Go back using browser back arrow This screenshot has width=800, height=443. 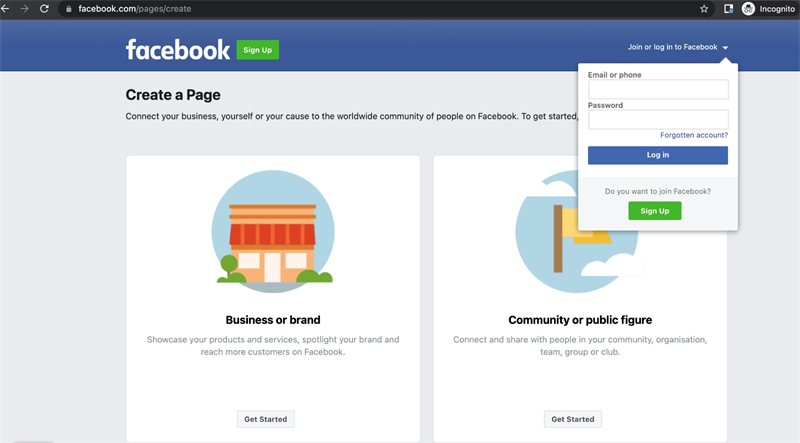(5, 9)
